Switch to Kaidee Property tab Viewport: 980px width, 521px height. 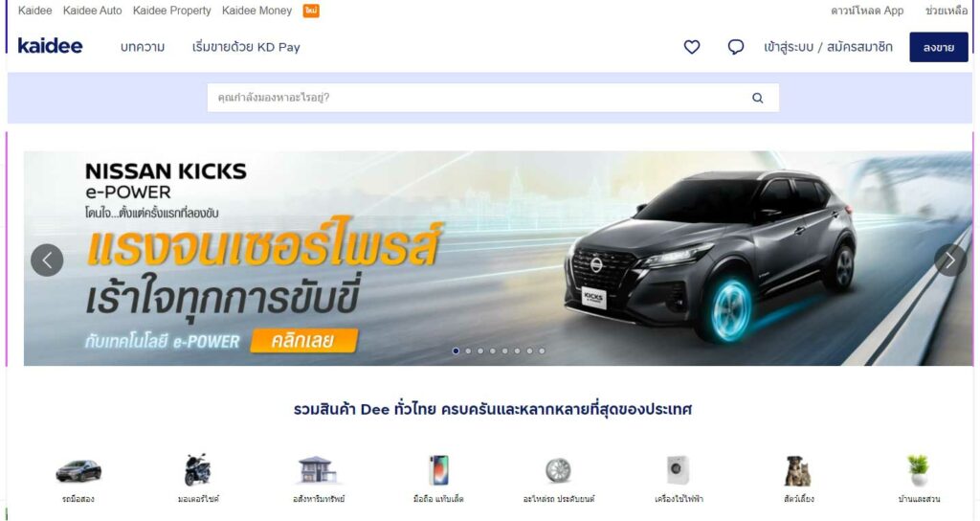[x=172, y=11]
